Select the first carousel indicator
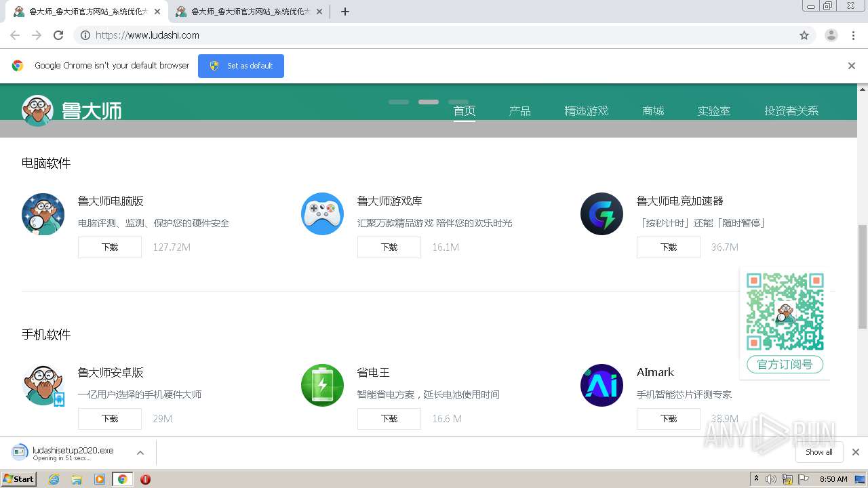868x488 pixels. tap(399, 102)
